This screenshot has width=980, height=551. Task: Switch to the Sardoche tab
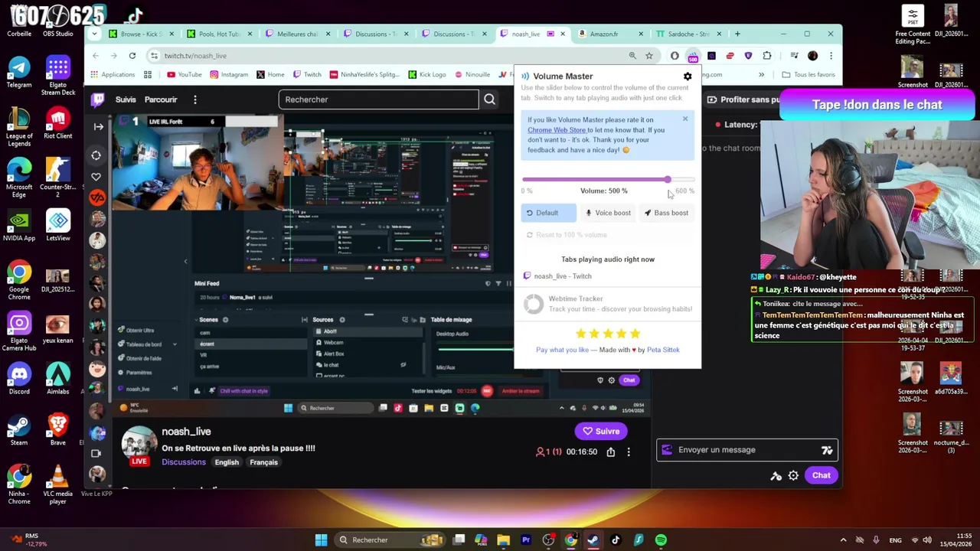coord(687,34)
